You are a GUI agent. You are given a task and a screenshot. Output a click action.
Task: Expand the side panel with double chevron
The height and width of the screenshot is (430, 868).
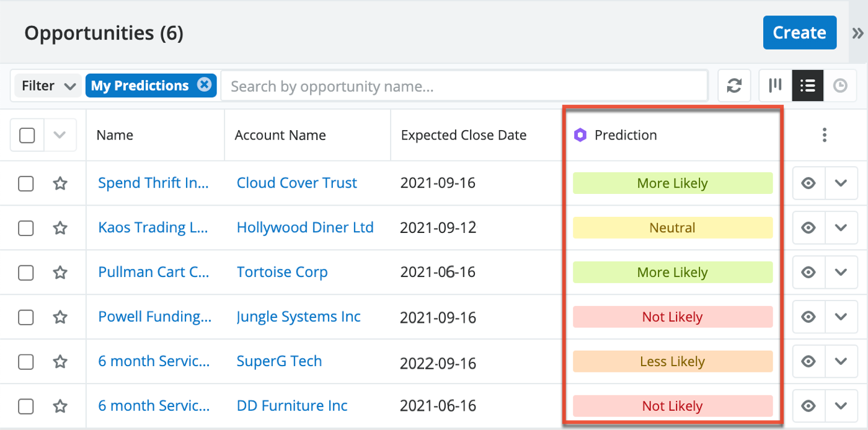(x=857, y=33)
